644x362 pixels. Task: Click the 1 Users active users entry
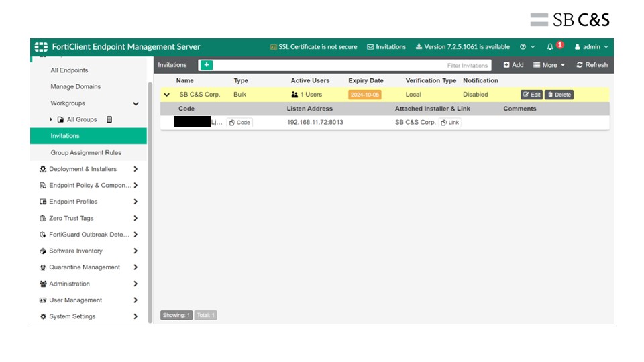[307, 95]
